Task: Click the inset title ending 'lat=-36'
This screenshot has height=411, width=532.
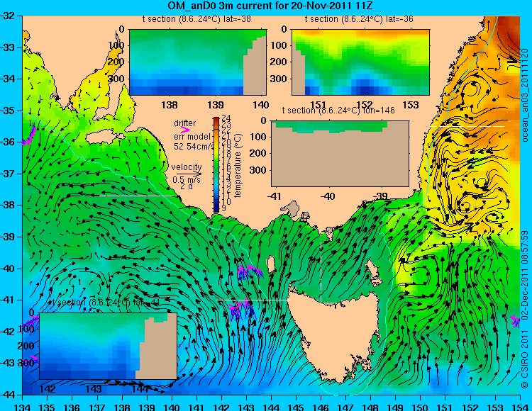Action: pyautogui.click(x=359, y=19)
